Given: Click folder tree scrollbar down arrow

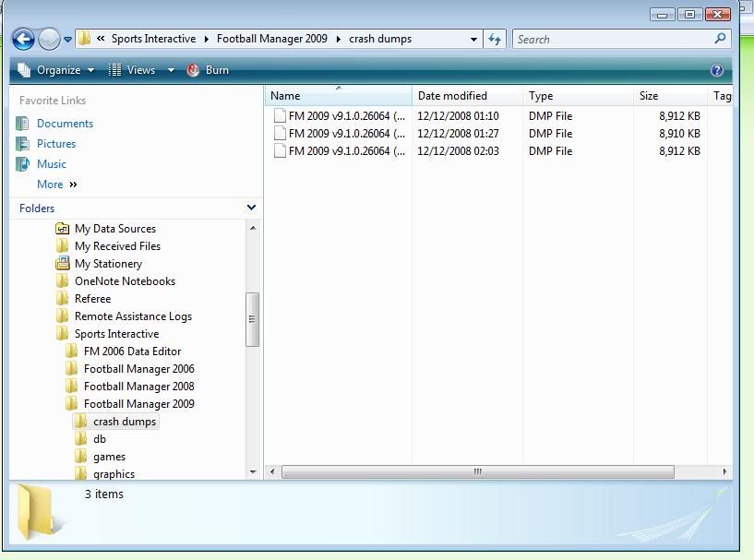Looking at the screenshot, I should click(x=253, y=472).
